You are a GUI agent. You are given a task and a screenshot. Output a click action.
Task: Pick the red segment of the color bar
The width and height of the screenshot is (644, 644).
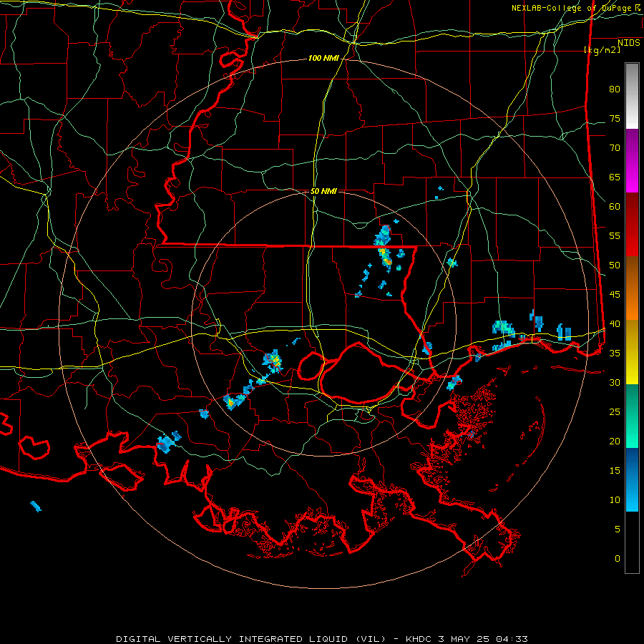(632, 225)
